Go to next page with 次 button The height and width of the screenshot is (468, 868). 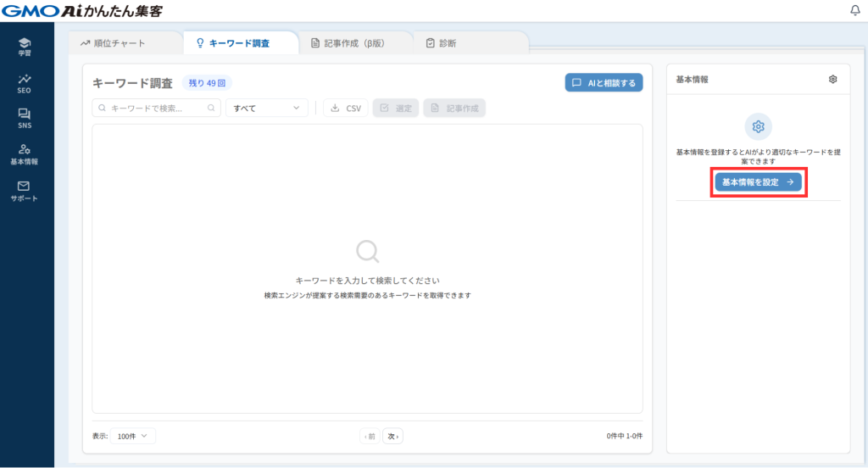tap(392, 437)
